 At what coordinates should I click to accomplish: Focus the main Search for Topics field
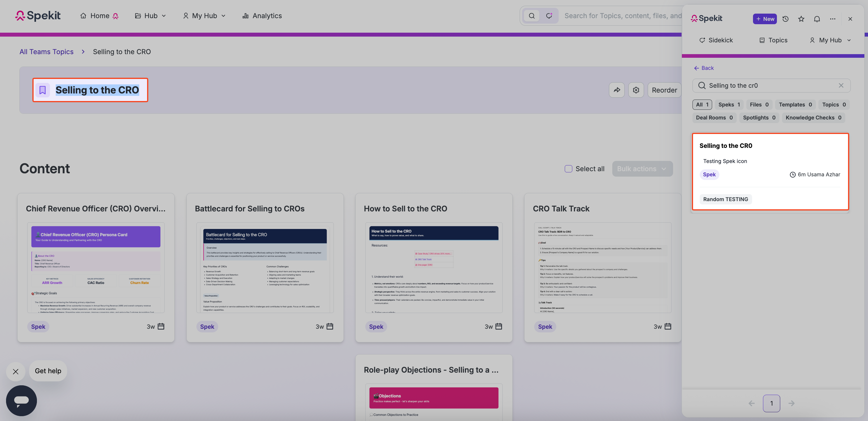tap(623, 16)
